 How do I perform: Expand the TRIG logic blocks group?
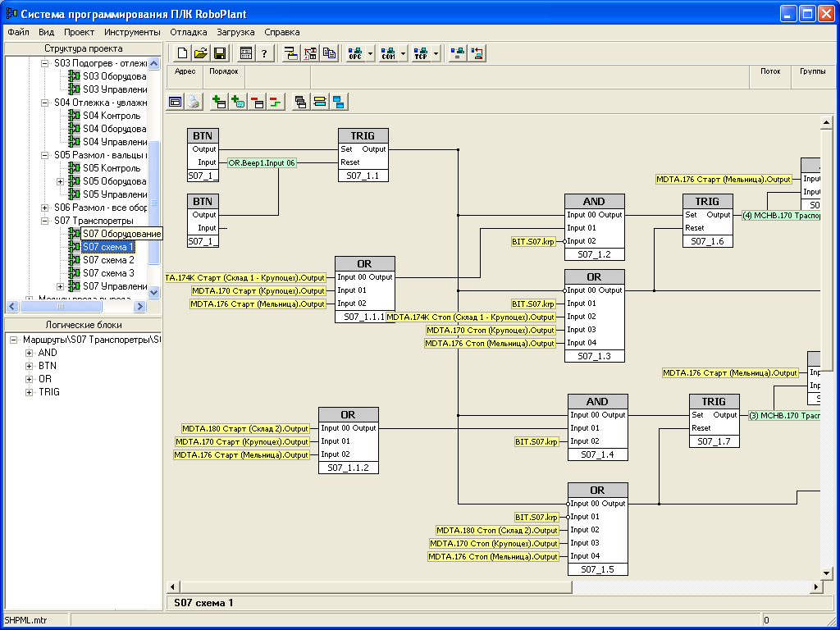tap(30, 392)
